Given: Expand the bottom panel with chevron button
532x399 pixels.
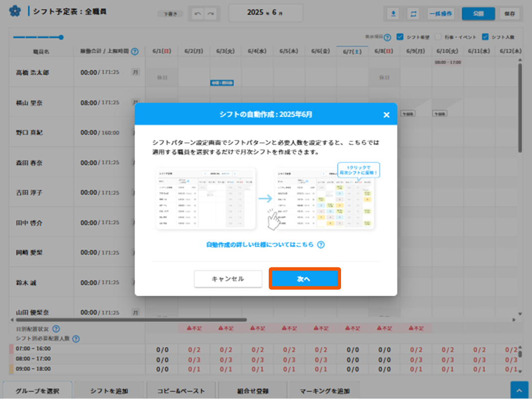Looking at the screenshot, I should (x=519, y=391).
